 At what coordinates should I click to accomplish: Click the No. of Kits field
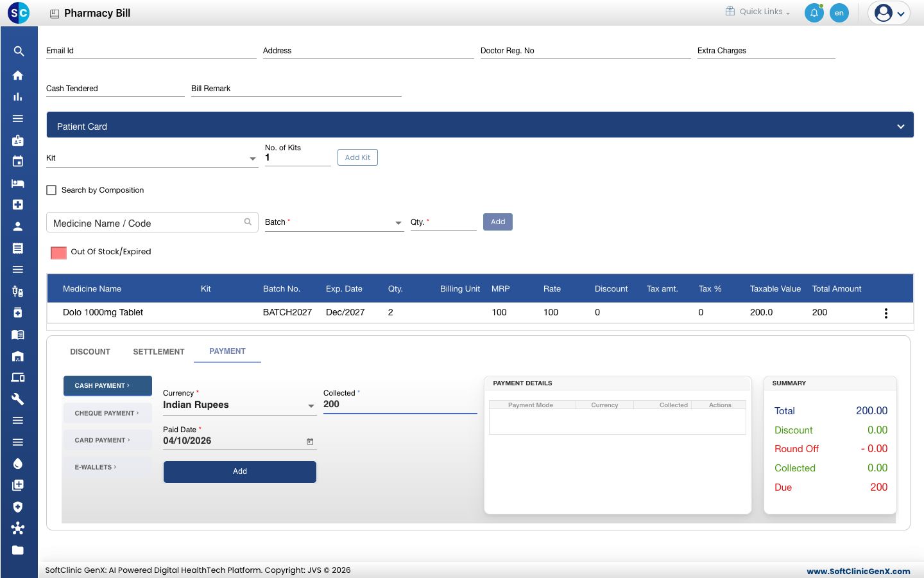click(x=298, y=158)
